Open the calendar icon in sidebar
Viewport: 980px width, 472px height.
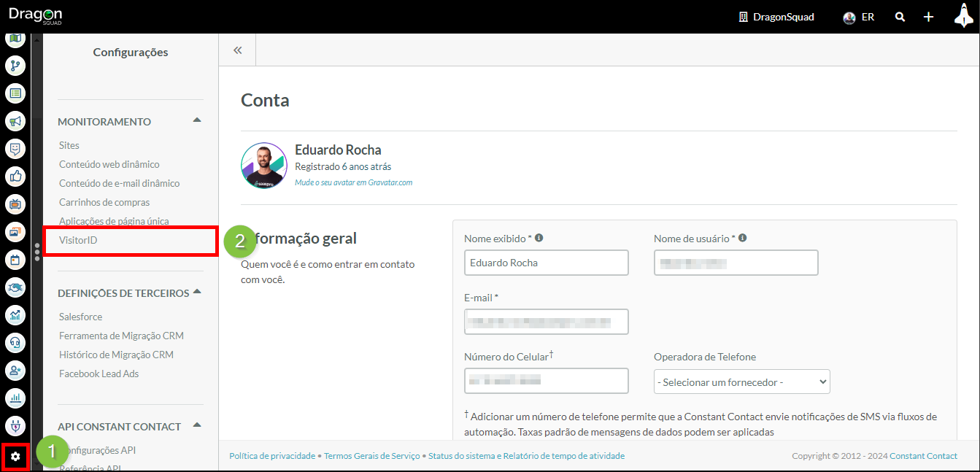(x=15, y=260)
